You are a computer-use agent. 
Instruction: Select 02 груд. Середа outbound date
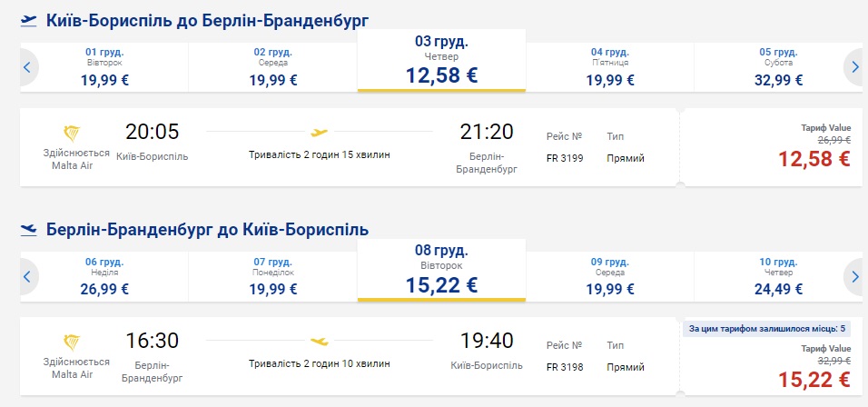tap(273, 66)
